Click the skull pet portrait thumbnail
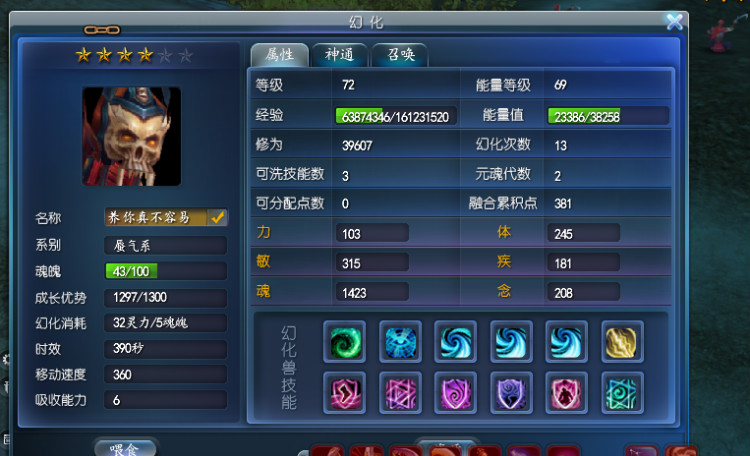This screenshot has width=750, height=456. [132, 136]
